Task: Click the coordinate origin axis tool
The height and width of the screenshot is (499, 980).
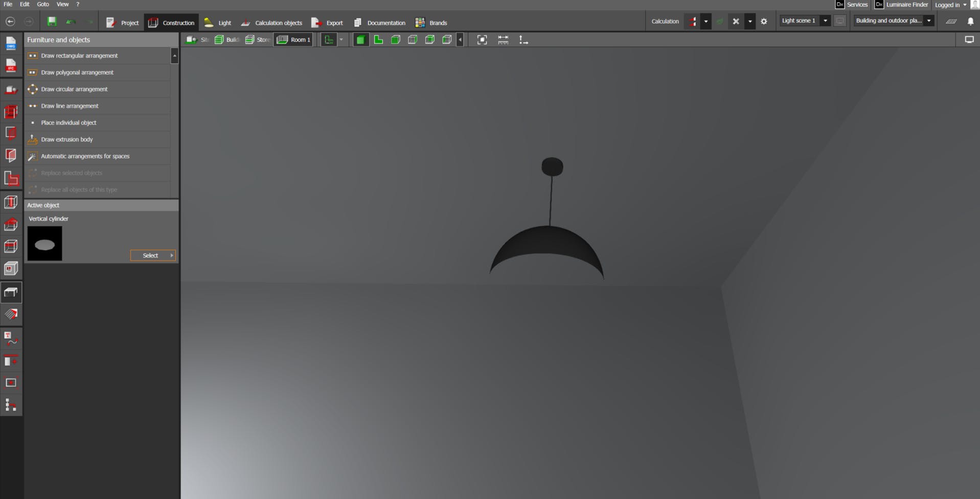Action: 523,40
